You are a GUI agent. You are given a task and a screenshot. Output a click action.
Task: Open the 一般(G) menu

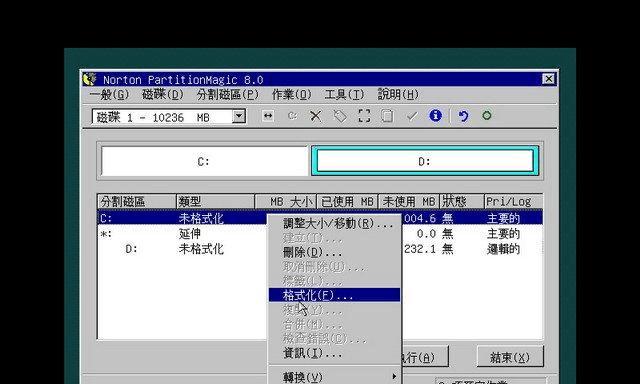click(x=109, y=95)
